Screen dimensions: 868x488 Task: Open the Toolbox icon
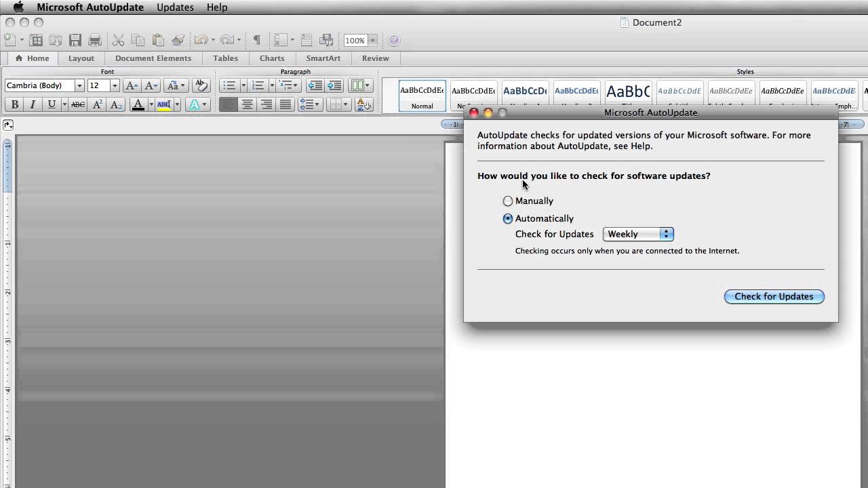(307, 40)
